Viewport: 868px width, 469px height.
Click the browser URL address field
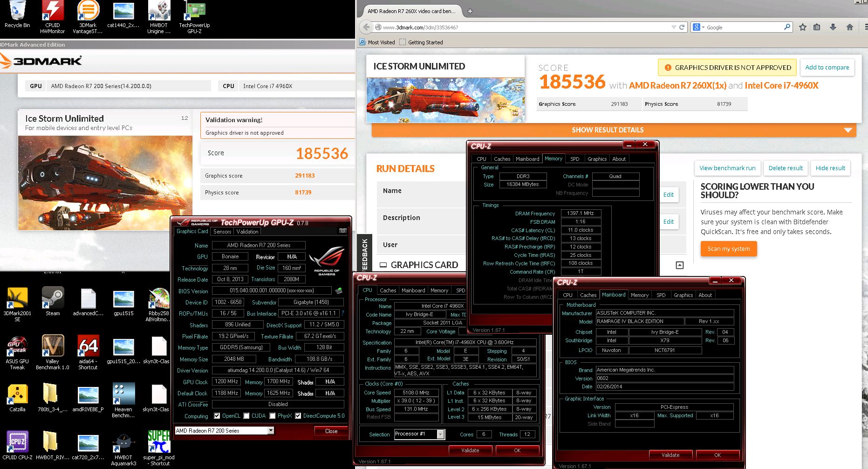pyautogui.click(x=524, y=28)
